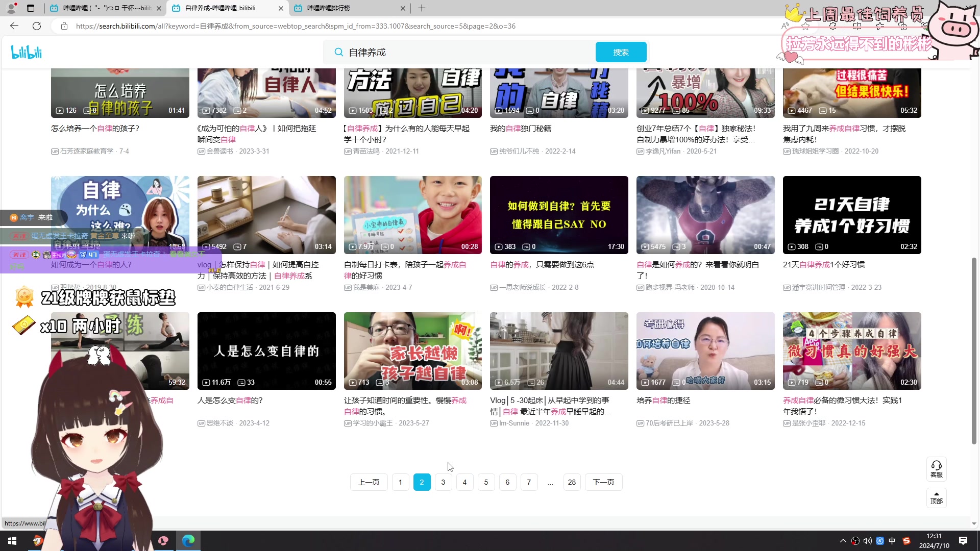The width and height of the screenshot is (980, 551).
Task: Click the page vertical scrollbar
Action: point(974,351)
